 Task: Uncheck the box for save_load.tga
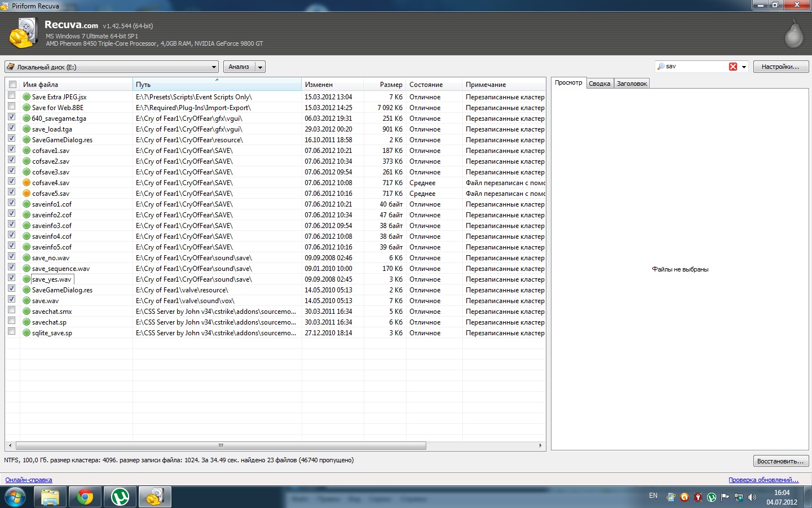(12, 128)
